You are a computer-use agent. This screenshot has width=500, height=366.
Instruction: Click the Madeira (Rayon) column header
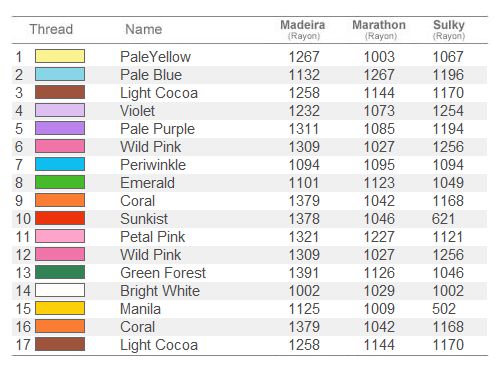pos(303,30)
